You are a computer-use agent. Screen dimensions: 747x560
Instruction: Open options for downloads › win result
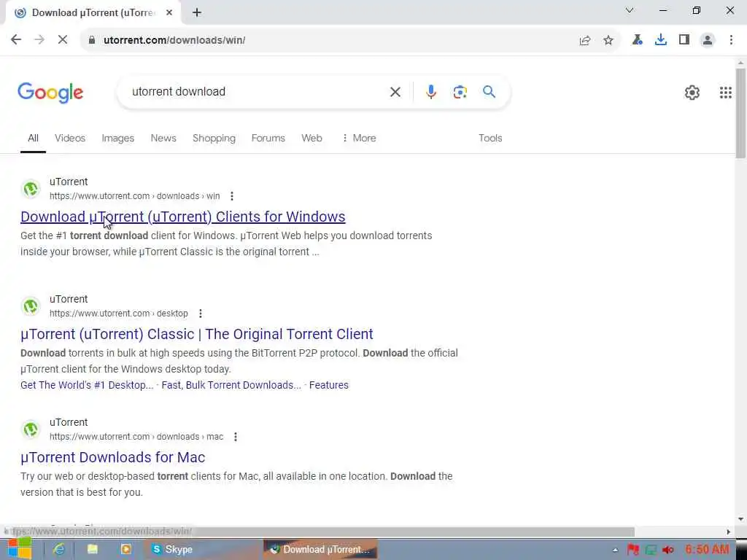[232, 196]
